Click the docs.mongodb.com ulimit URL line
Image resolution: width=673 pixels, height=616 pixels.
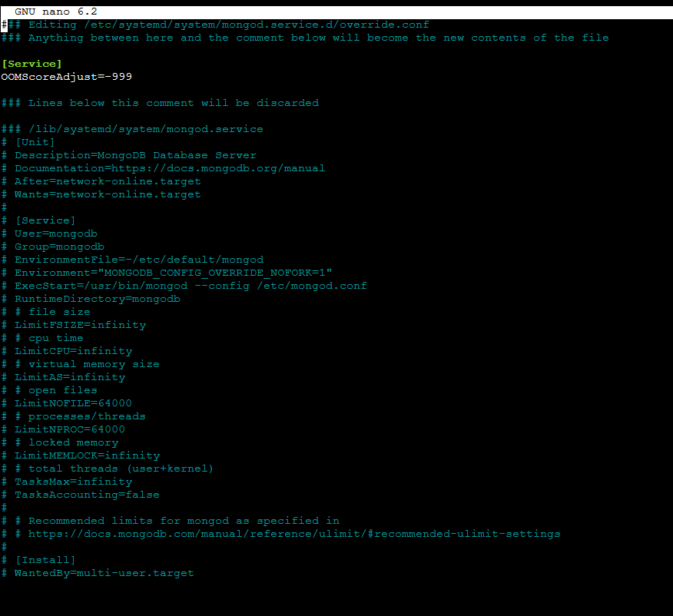pyautogui.click(x=280, y=534)
